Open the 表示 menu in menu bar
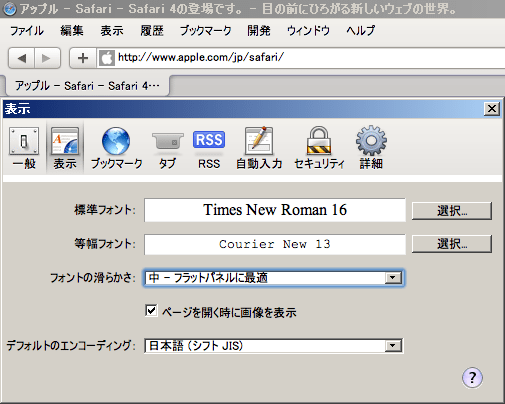This screenshot has height=404, width=505. tap(112, 31)
